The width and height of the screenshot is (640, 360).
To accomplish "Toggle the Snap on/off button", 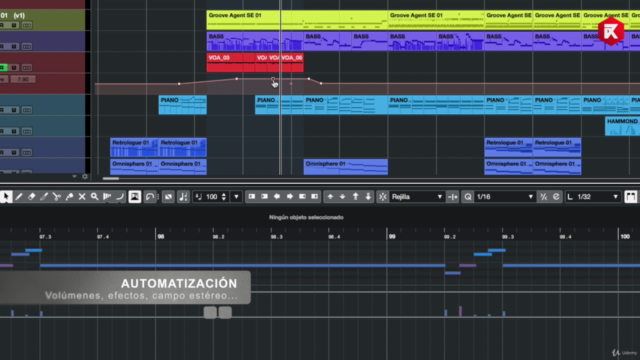I will [x=382, y=197].
